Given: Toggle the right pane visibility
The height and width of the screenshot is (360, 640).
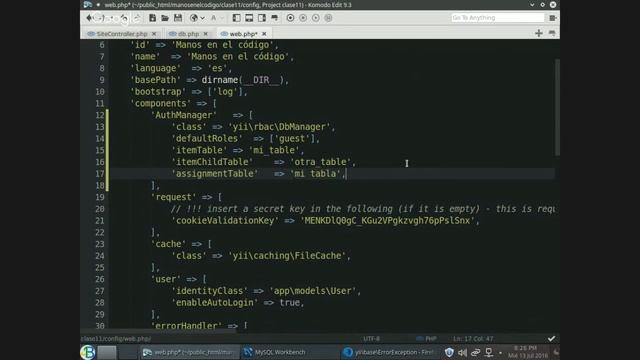Looking at the screenshot, I should [x=262, y=18].
